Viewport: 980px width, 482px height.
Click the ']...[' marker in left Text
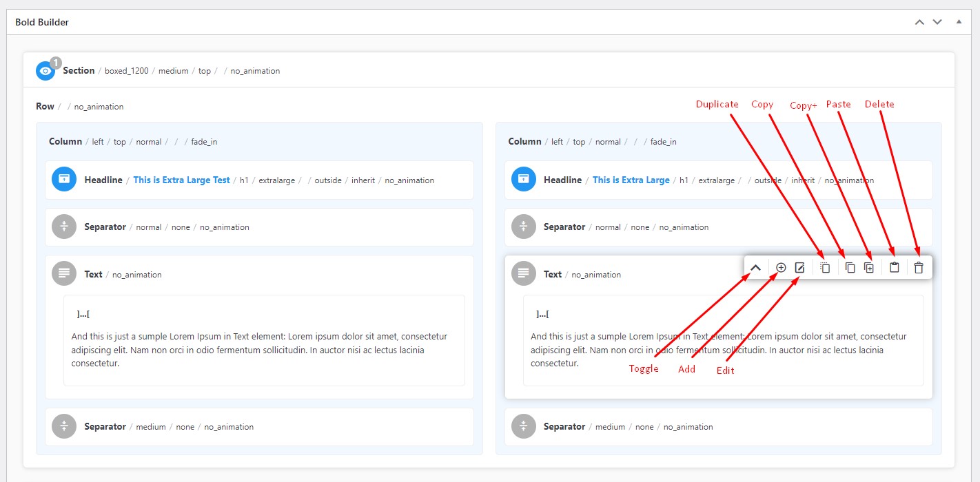click(x=83, y=314)
